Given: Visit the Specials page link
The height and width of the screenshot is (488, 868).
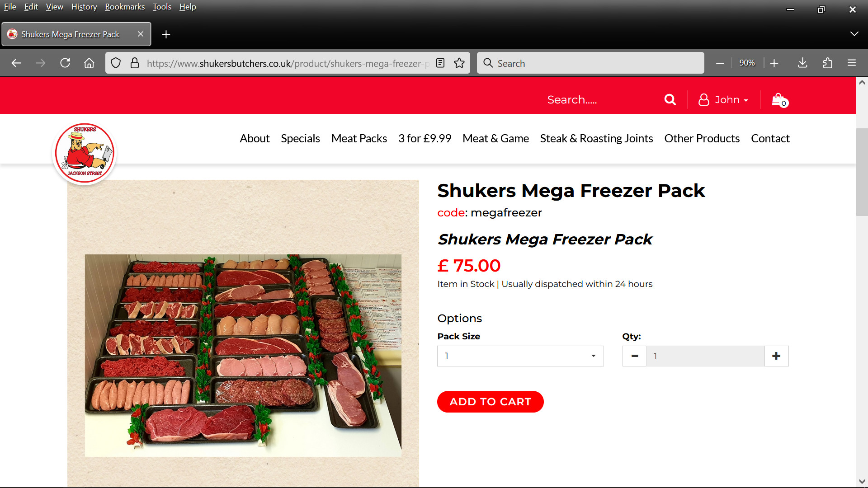Looking at the screenshot, I should coord(300,138).
